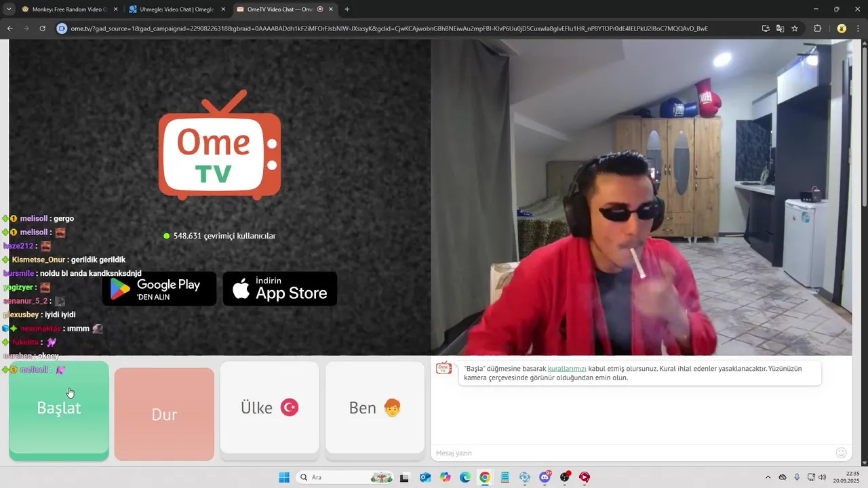
Task: Reload the current page
Action: tap(42, 28)
